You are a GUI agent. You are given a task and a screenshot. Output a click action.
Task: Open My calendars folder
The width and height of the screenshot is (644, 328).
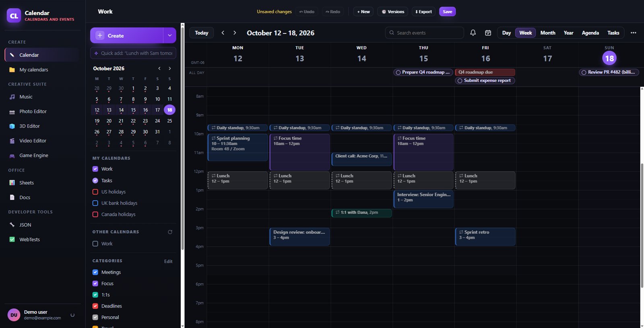pos(42,70)
